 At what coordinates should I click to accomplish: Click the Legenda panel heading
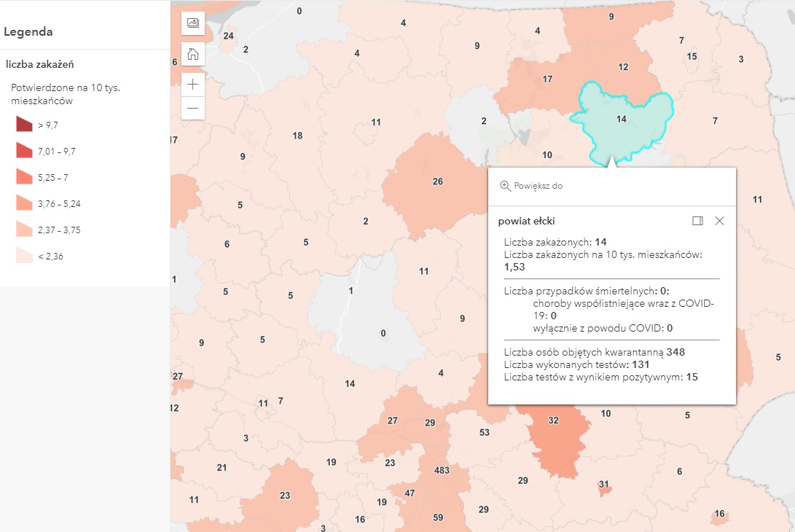[28, 31]
